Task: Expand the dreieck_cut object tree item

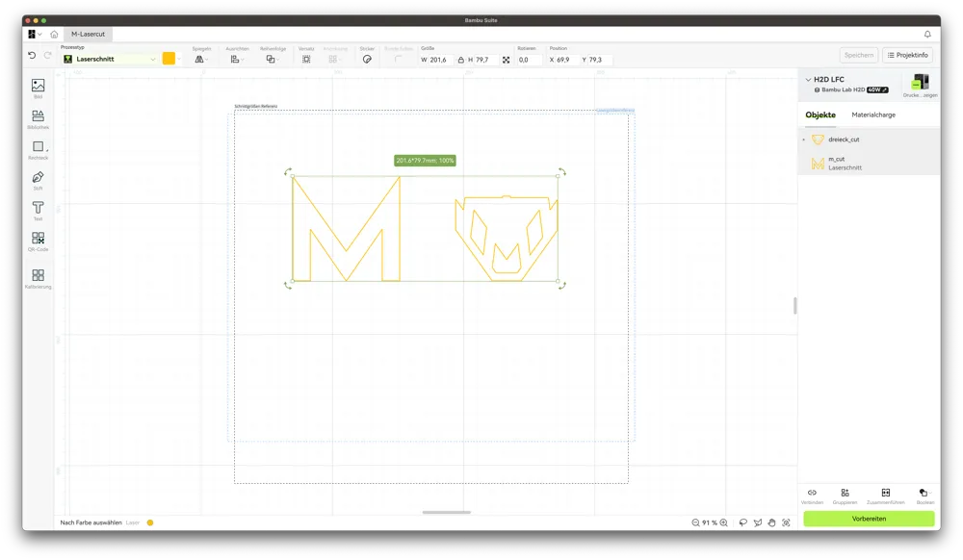Action: click(x=804, y=140)
